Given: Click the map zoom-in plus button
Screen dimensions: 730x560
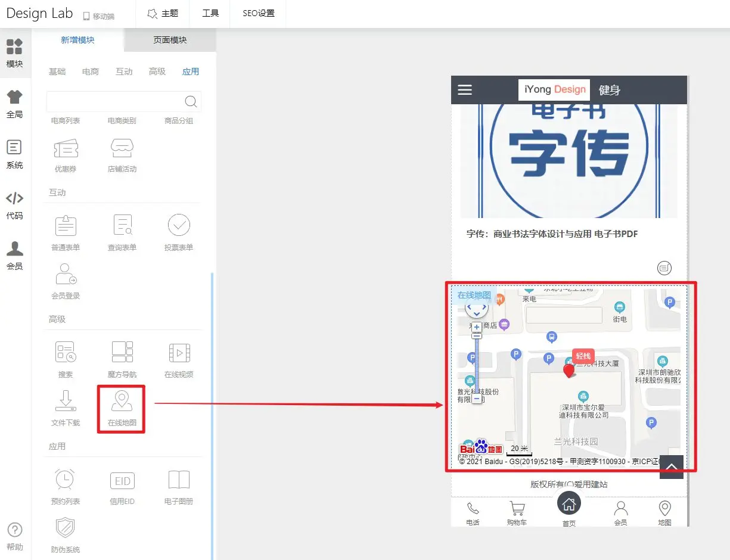Looking at the screenshot, I should tap(477, 327).
